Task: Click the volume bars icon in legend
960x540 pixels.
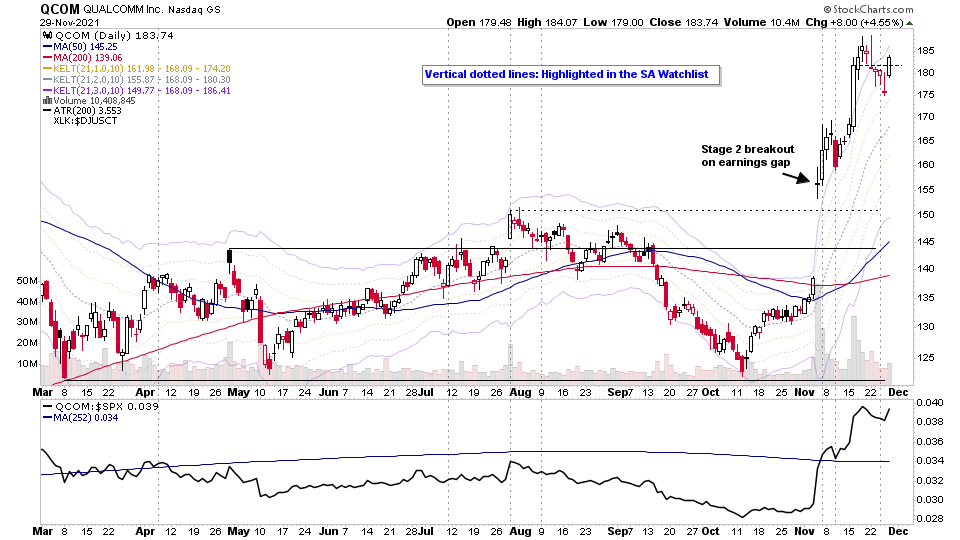Action: (47, 100)
